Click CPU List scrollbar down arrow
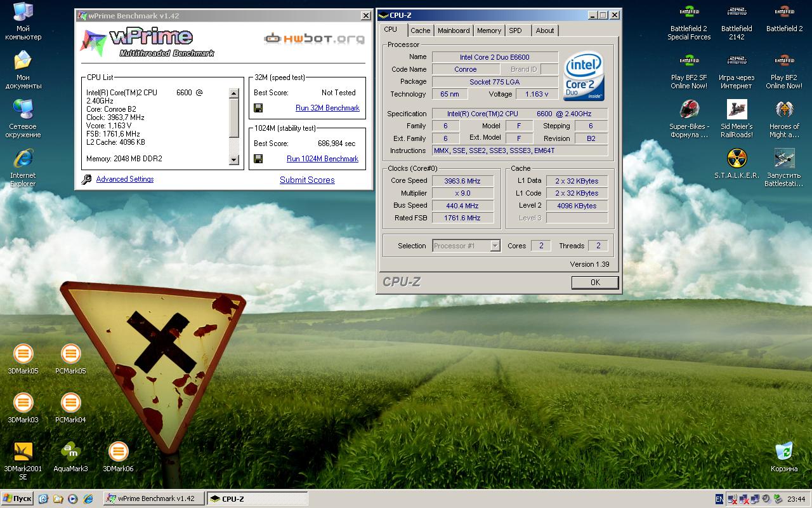The width and height of the screenshot is (812, 508). [x=233, y=160]
